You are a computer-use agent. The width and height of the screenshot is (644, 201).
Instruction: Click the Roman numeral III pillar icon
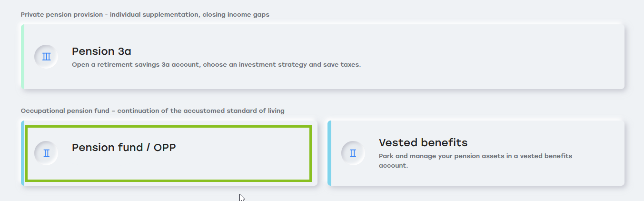(x=46, y=57)
